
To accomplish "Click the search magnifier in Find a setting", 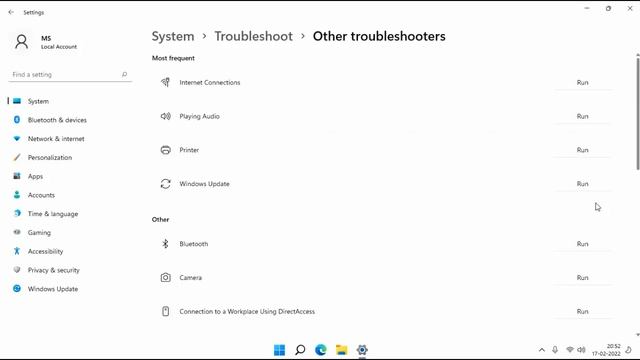I will [124, 74].
